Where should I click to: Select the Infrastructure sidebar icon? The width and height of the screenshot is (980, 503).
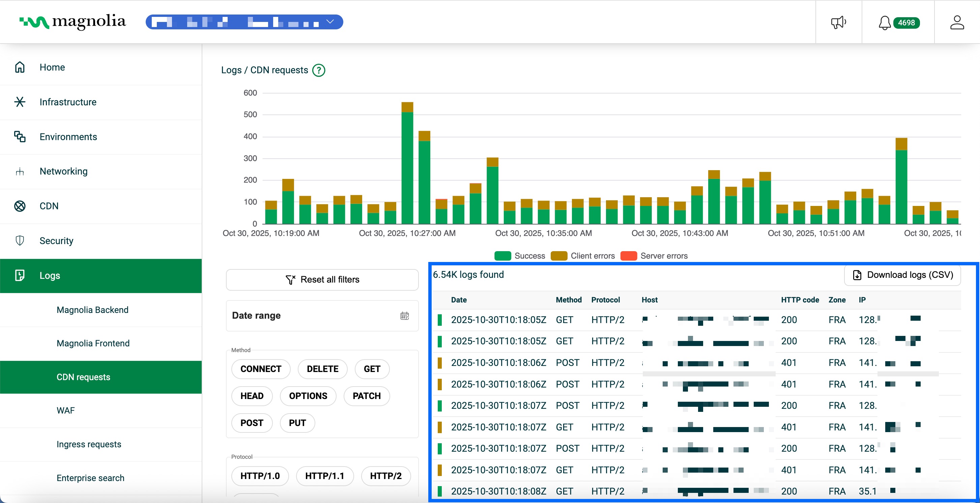pyautogui.click(x=20, y=102)
